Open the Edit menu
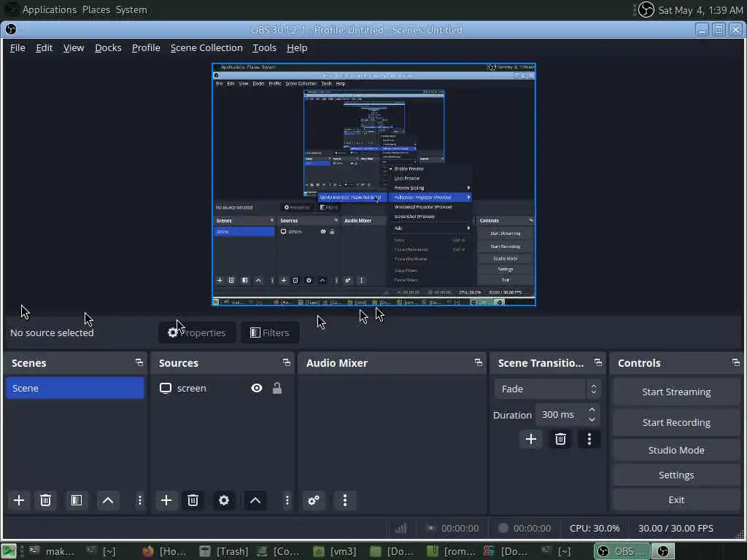 click(44, 47)
